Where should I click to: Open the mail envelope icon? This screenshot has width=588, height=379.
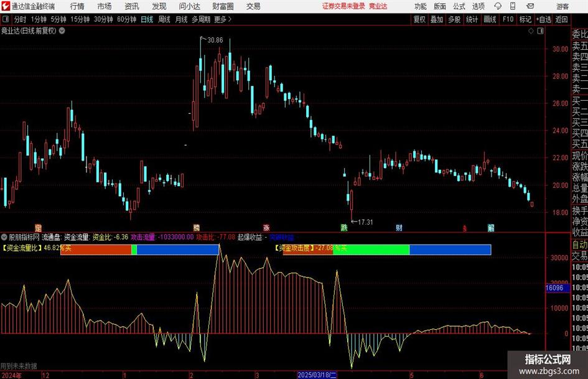click(x=530, y=6)
